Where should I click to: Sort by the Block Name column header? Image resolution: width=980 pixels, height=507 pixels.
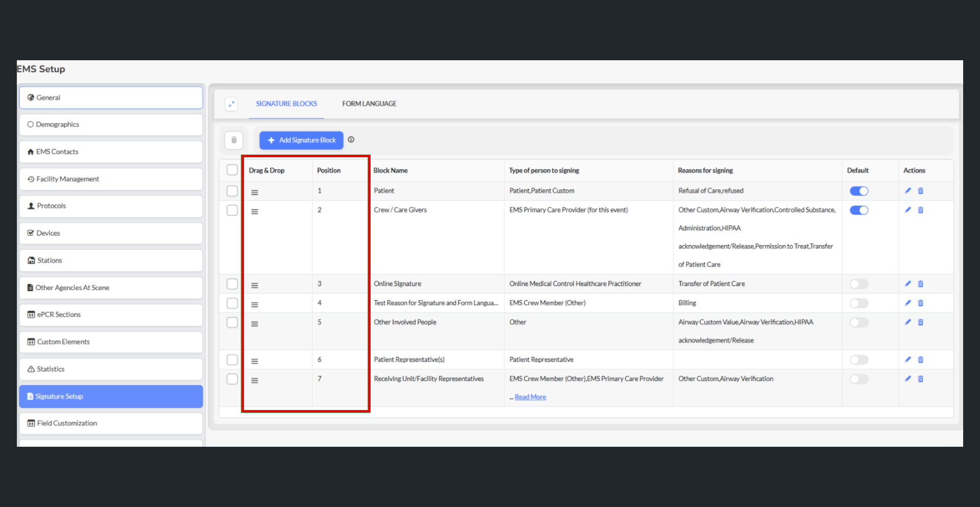(x=390, y=171)
